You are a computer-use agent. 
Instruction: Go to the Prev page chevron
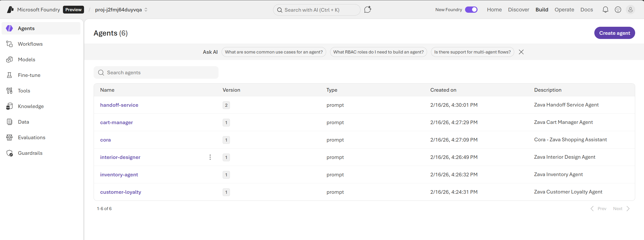(592, 209)
